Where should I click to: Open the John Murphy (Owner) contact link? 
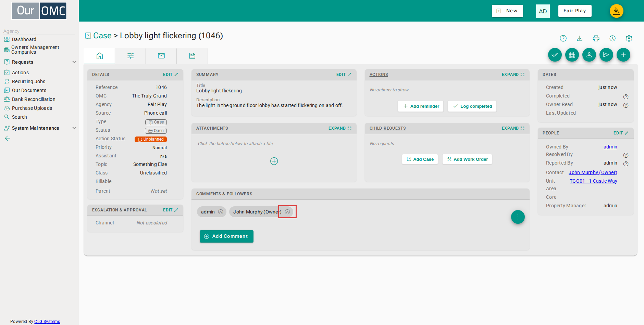click(x=593, y=172)
